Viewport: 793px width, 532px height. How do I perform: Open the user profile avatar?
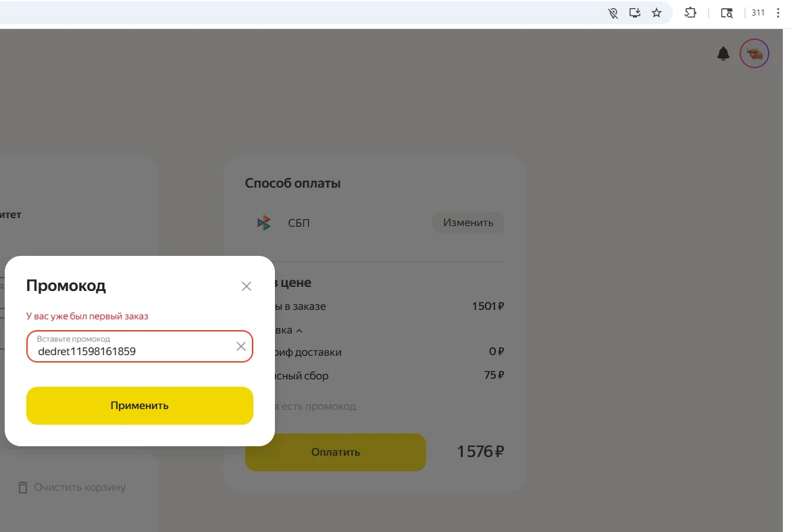(754, 53)
